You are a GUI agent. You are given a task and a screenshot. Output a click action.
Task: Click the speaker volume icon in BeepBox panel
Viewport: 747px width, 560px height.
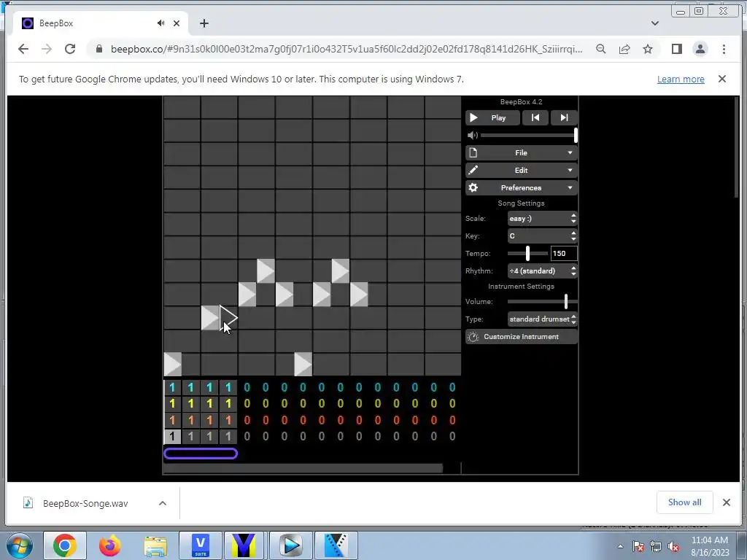(472, 135)
